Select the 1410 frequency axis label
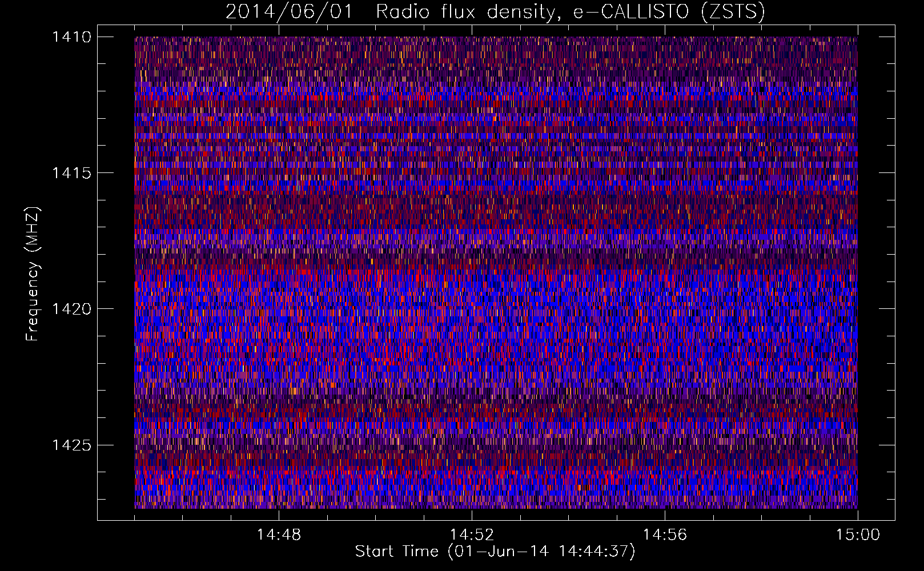 pyautogui.click(x=71, y=37)
